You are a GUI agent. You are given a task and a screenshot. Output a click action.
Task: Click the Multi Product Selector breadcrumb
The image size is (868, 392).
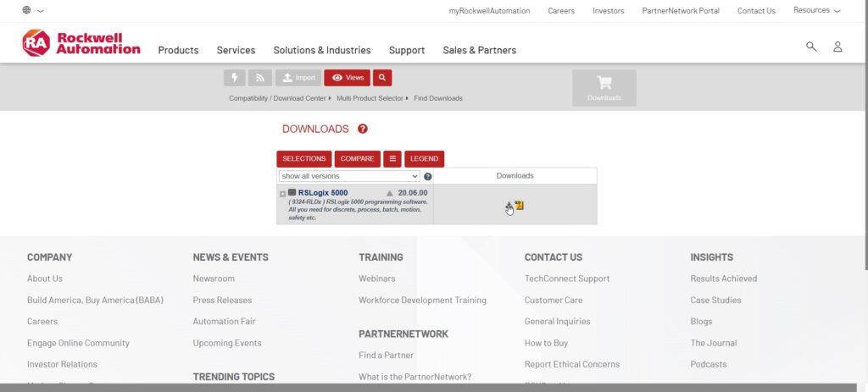tap(370, 98)
